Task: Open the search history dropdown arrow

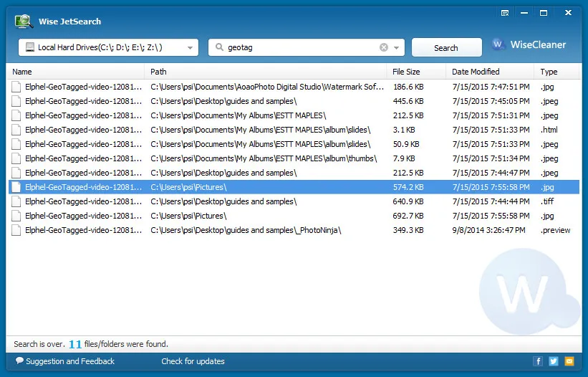Action: (396, 47)
